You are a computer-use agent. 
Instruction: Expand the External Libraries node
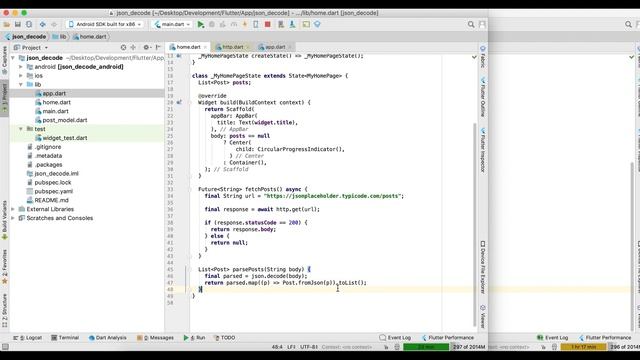coord(13,209)
